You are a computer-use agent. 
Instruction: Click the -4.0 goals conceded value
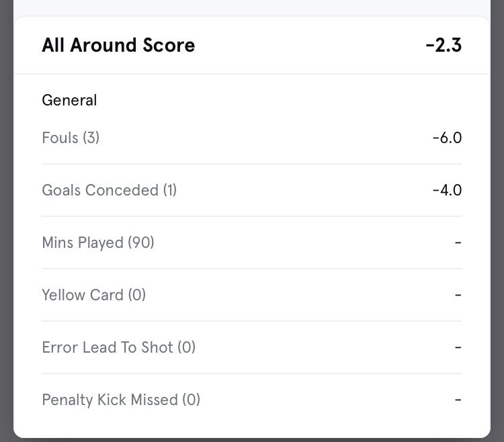click(x=447, y=191)
